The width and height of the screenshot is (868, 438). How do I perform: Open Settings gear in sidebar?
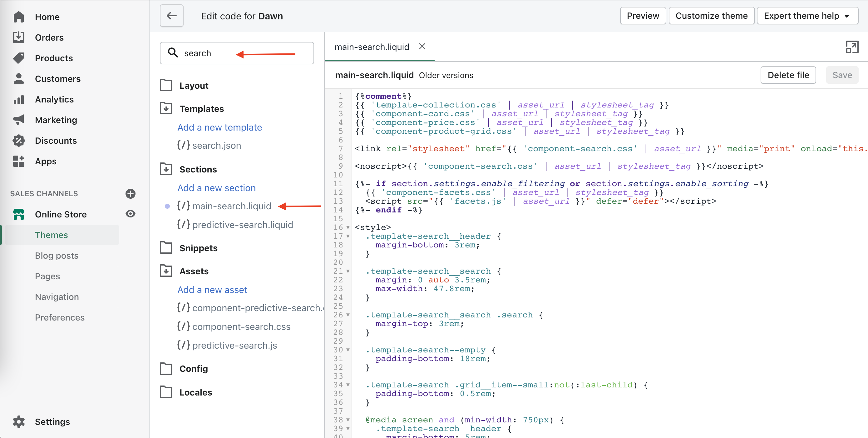19,421
